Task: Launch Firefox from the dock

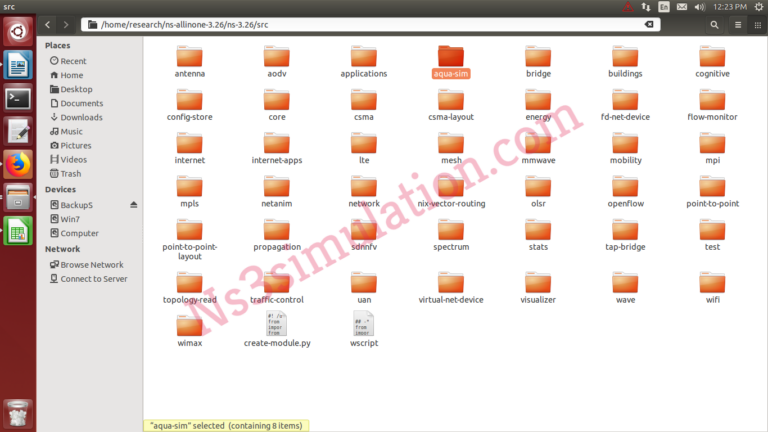Action: [x=18, y=163]
